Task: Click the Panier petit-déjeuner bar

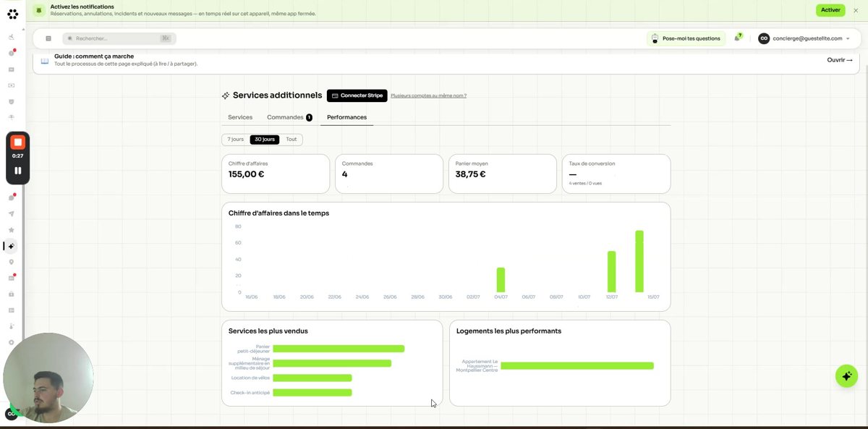Action: point(339,349)
